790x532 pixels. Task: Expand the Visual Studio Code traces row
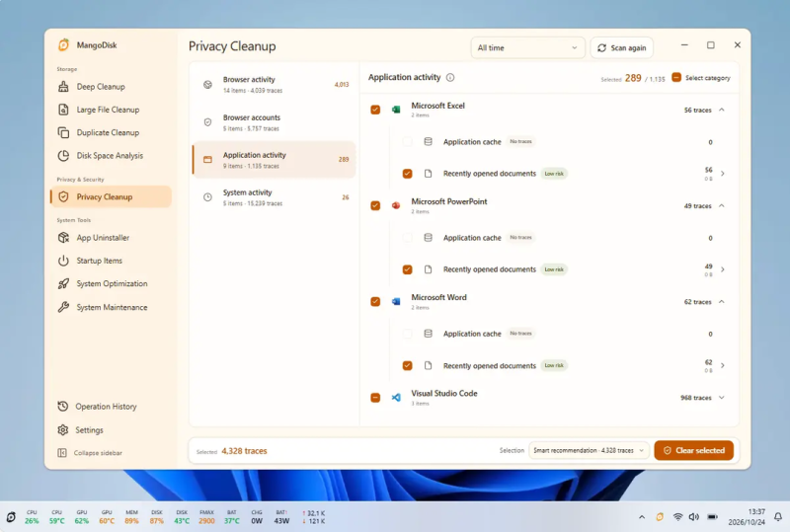[x=722, y=398]
